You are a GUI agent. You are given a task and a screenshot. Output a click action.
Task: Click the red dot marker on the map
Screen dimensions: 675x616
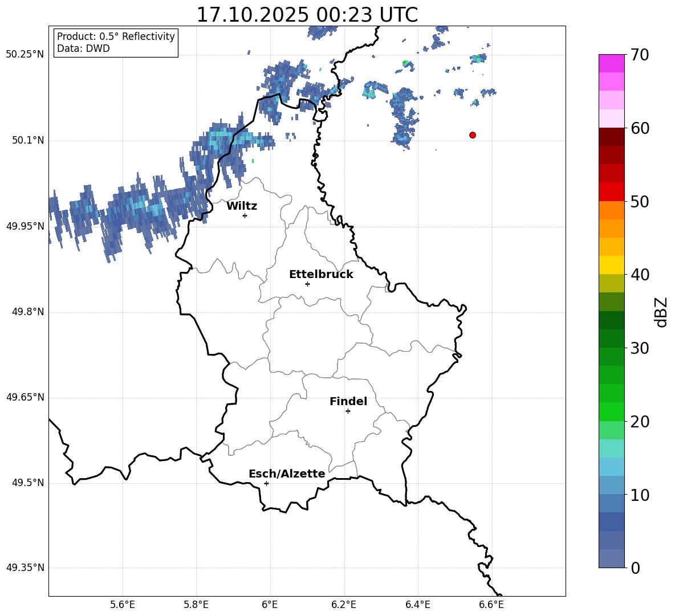tap(473, 135)
